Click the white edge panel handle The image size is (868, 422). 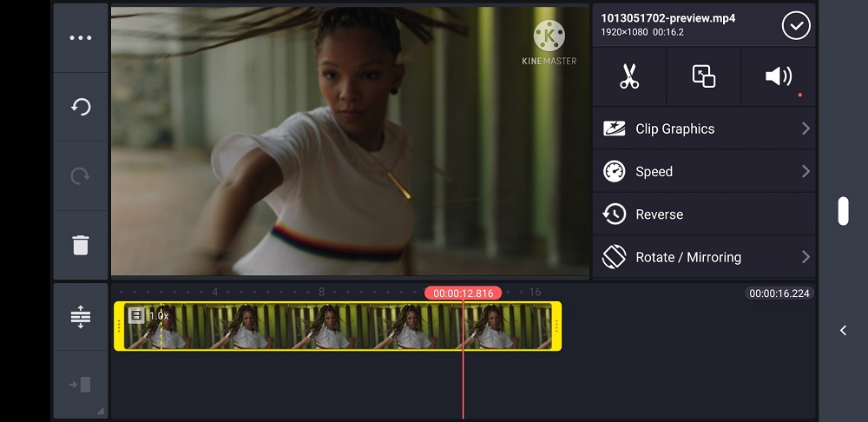(843, 211)
